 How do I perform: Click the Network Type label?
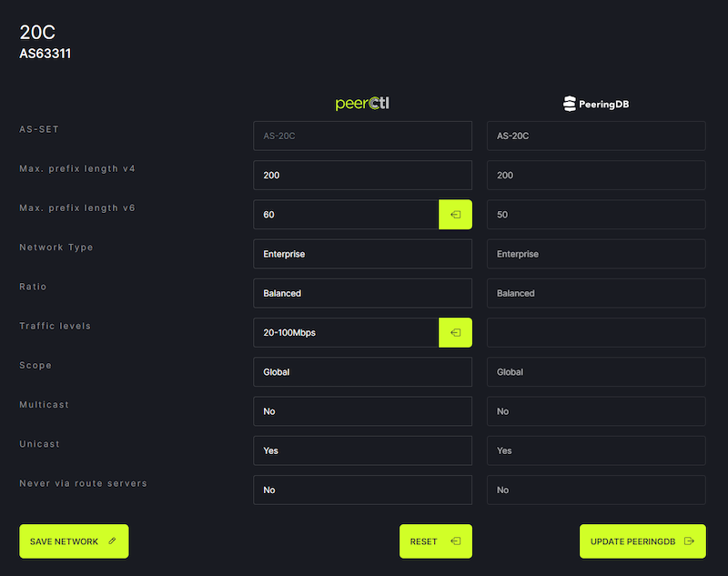point(56,248)
